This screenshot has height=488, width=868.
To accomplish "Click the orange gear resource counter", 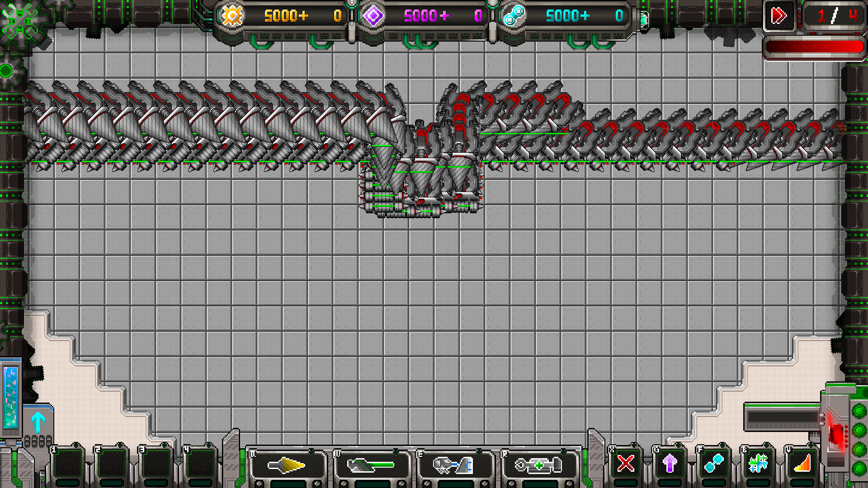I will point(285,16).
